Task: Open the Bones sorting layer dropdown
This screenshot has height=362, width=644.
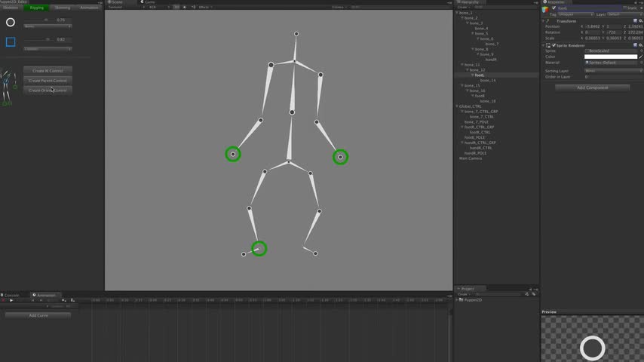Action: pyautogui.click(x=48, y=26)
